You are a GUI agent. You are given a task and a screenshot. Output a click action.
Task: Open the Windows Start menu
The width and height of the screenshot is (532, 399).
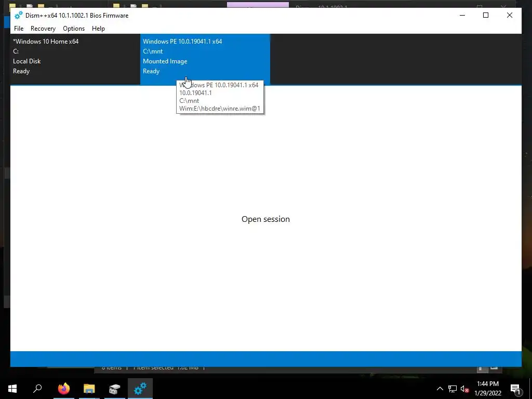pyautogui.click(x=12, y=389)
